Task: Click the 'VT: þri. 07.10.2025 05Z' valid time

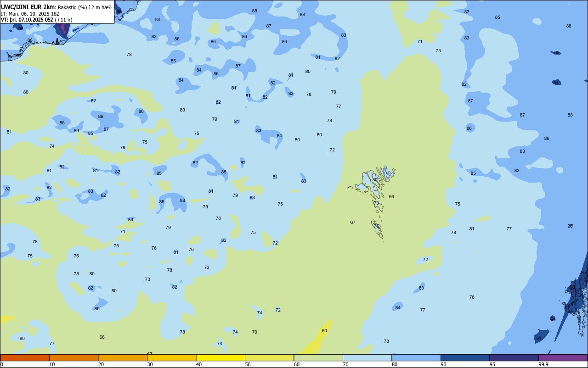Action: click(27, 20)
